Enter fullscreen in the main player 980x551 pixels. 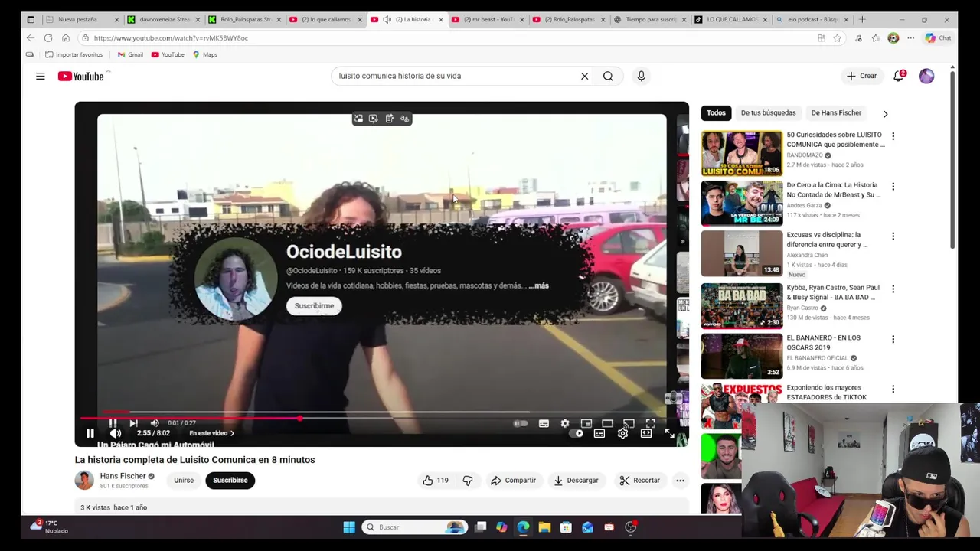[670, 433]
